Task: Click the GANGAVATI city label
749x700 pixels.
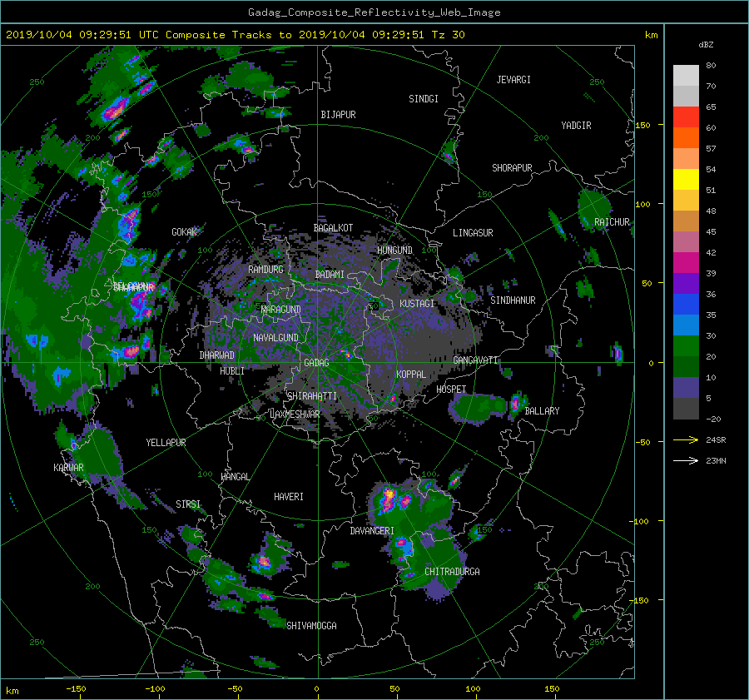Action: pos(475,360)
